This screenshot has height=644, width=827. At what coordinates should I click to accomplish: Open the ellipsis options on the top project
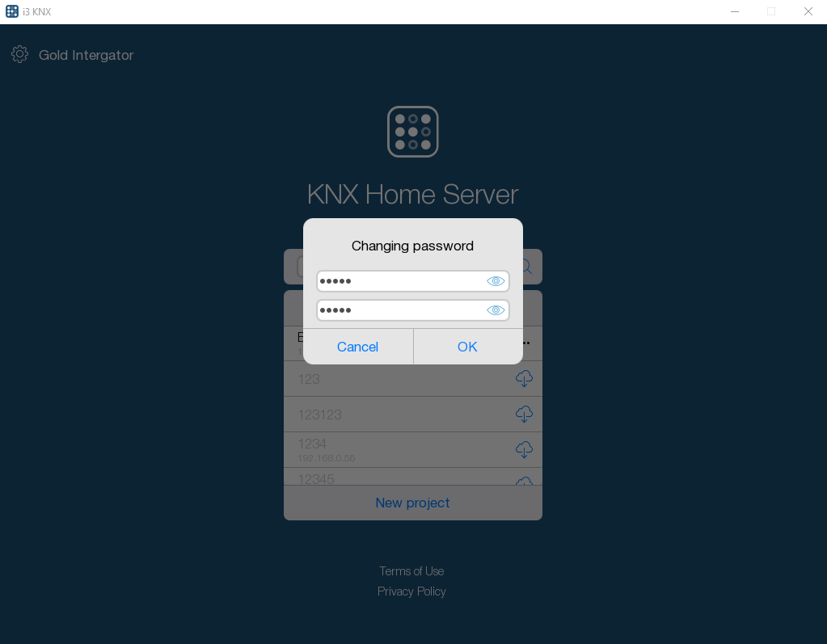[x=524, y=343]
